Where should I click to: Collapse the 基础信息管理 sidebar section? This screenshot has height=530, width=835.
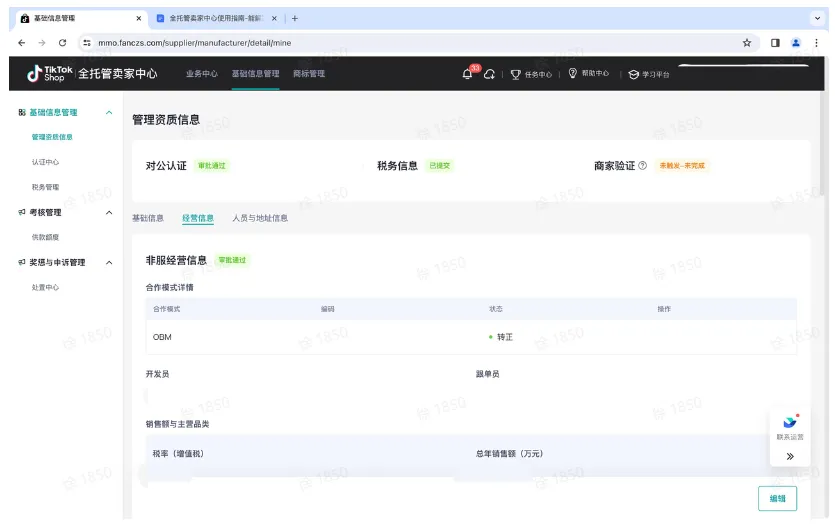[x=109, y=112]
